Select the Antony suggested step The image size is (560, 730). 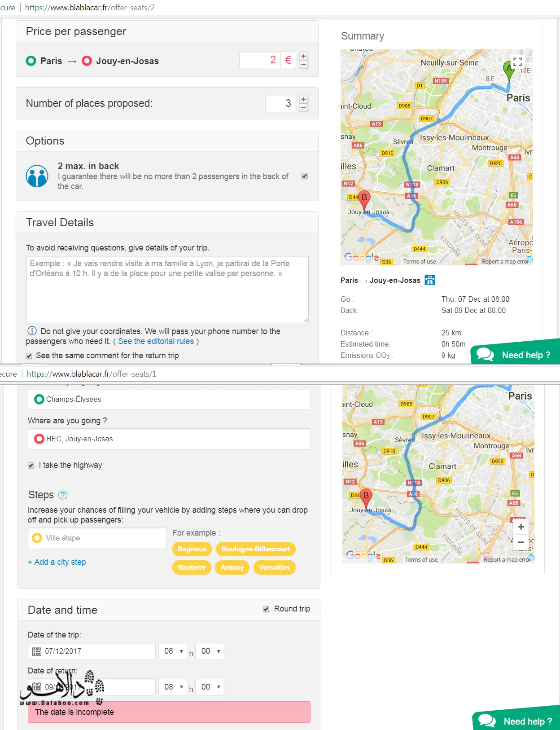pyautogui.click(x=232, y=567)
